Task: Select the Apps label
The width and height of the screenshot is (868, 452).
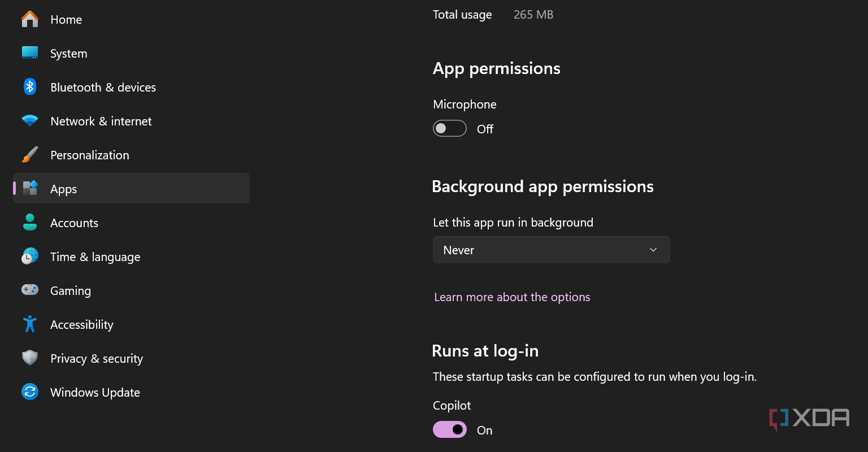Action: 64,189
